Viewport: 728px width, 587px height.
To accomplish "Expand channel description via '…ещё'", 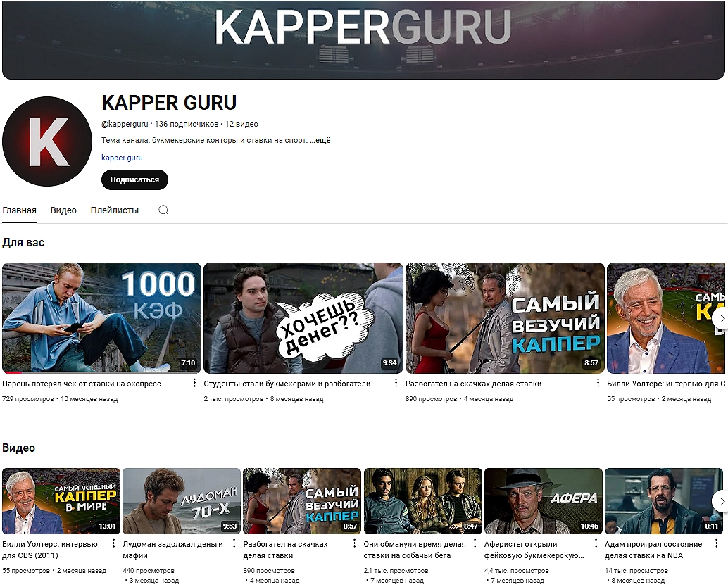I will pos(320,140).
